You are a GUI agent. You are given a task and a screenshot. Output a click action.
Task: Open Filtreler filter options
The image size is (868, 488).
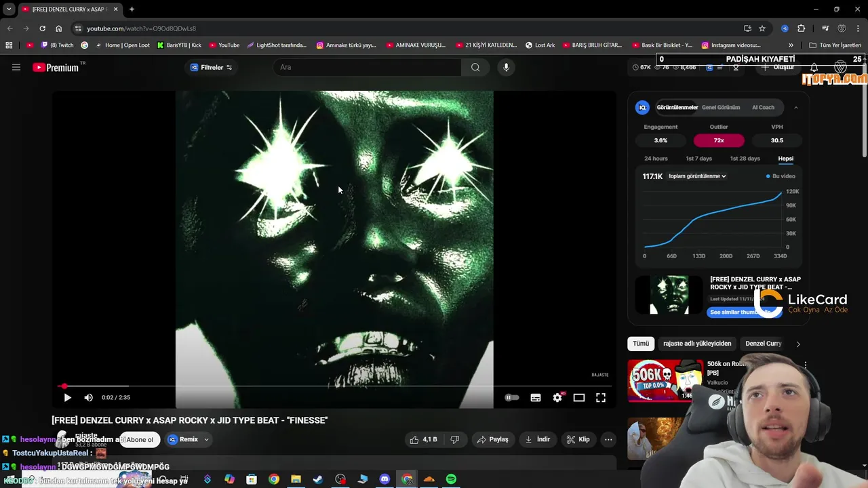click(212, 67)
